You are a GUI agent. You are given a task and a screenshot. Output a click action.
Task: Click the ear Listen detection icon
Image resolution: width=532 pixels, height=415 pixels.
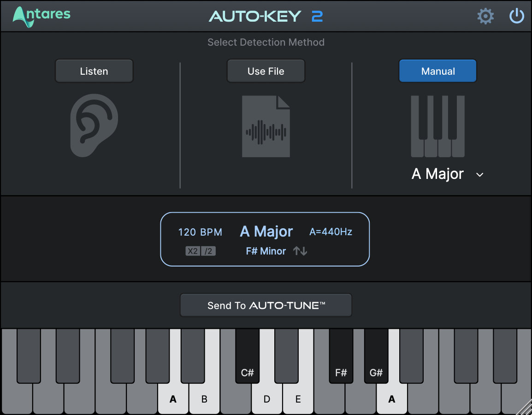(x=94, y=125)
